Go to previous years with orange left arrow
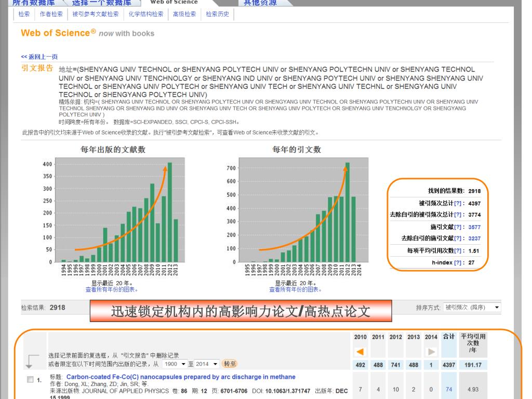Image resolution: width=532 pixels, height=399 pixels. point(360,352)
